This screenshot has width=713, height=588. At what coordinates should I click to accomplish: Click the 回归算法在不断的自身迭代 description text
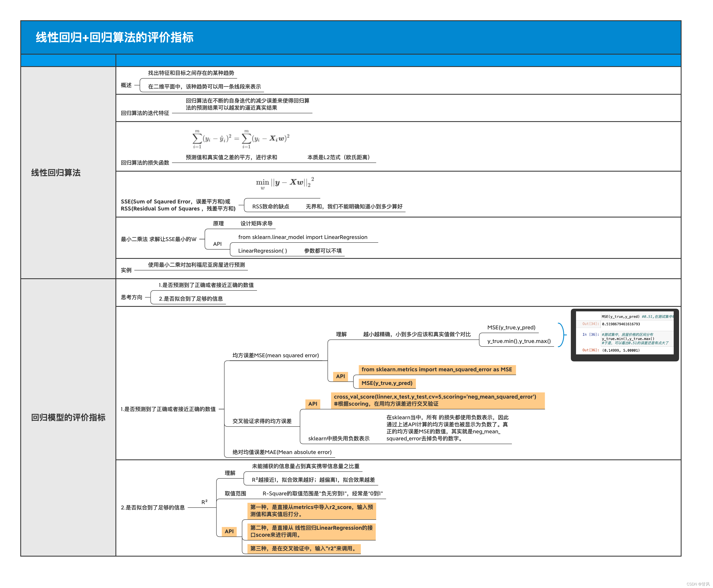click(247, 104)
